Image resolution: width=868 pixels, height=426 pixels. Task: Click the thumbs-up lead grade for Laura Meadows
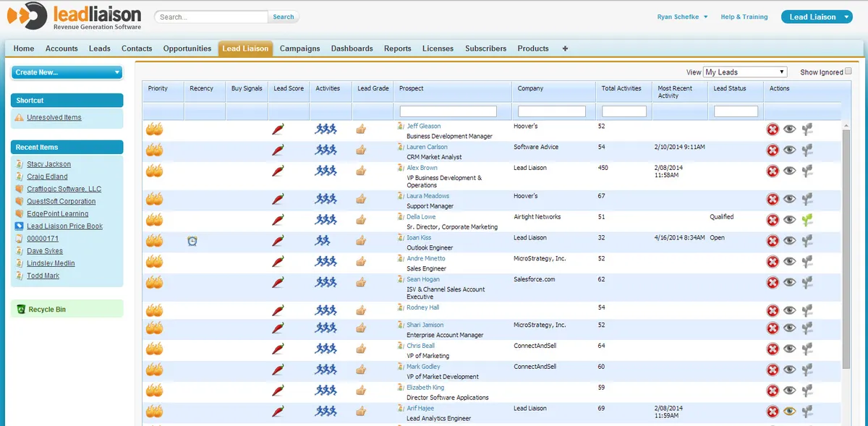point(361,199)
